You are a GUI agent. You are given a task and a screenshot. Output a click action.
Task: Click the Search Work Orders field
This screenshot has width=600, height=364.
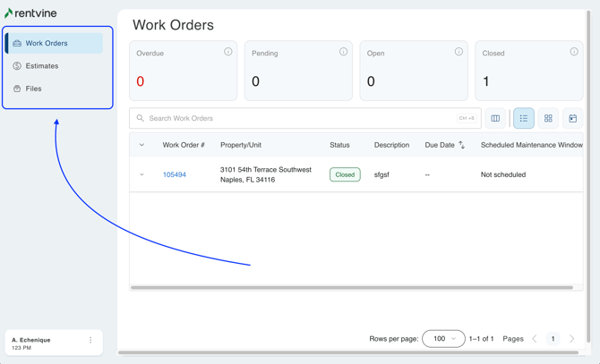pos(296,118)
